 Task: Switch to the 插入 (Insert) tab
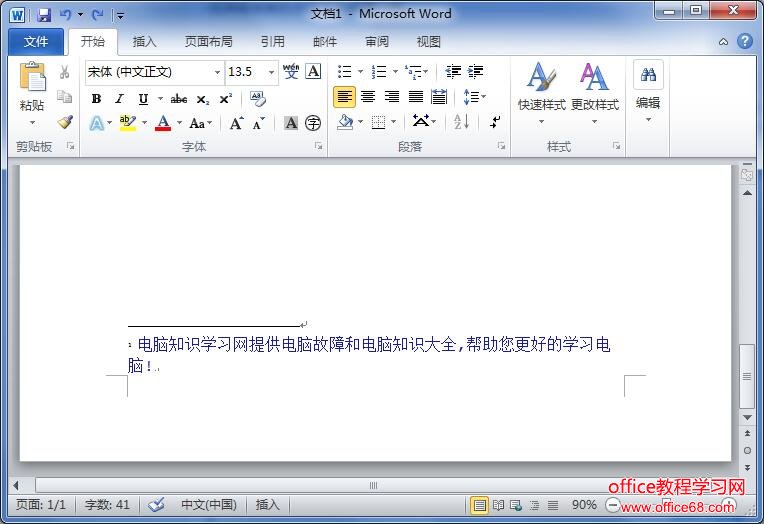point(144,42)
